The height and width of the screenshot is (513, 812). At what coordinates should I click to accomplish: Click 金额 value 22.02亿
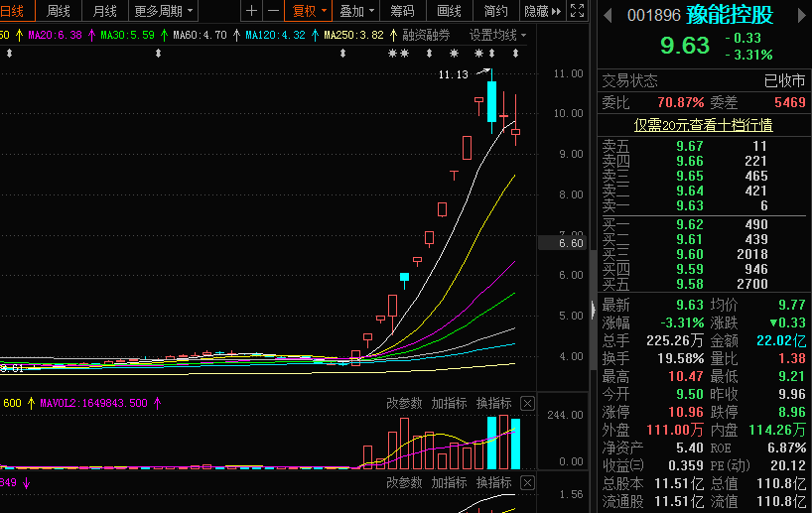781,341
